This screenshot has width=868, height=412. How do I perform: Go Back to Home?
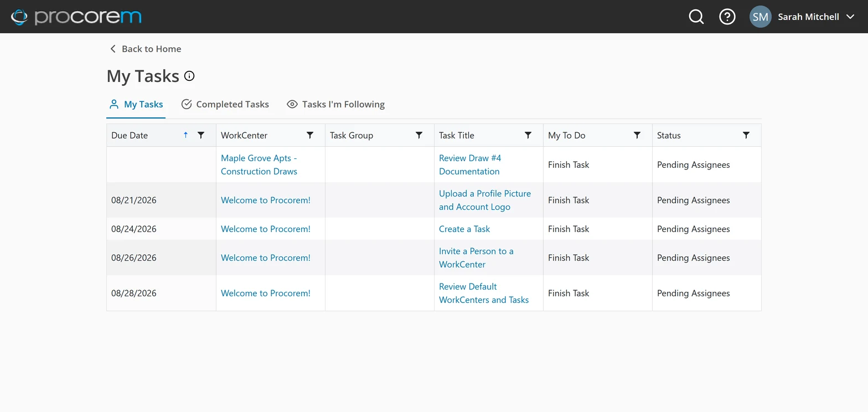(x=145, y=49)
